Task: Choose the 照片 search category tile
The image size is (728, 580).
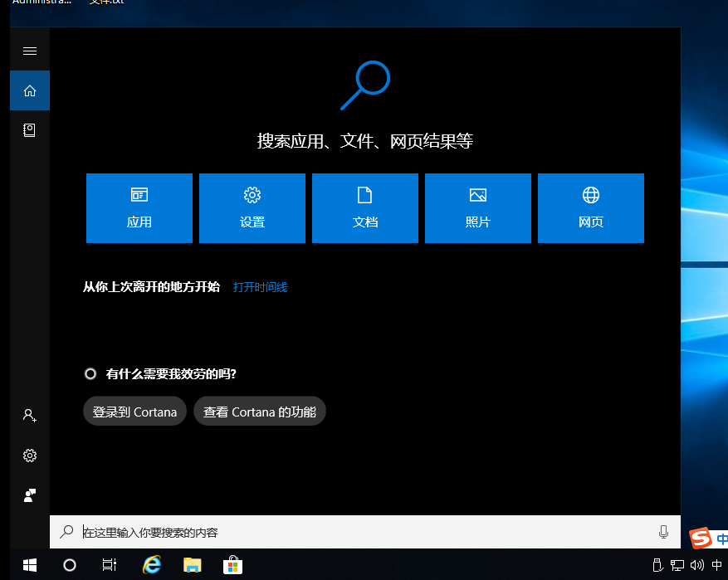Action: [x=478, y=208]
